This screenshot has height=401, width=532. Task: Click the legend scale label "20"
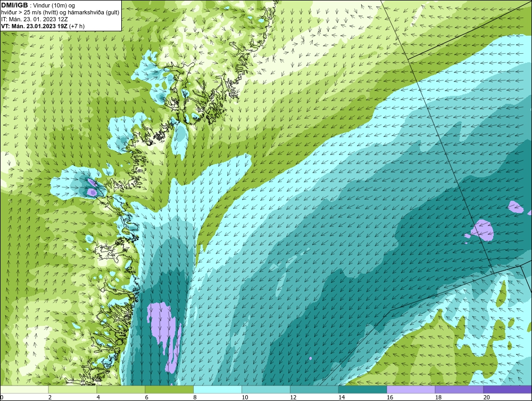[x=487, y=397]
